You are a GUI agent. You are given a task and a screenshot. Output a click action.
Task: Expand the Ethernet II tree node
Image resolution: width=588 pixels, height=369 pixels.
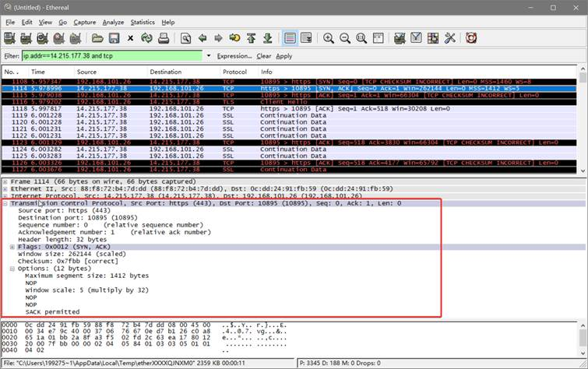point(5,188)
